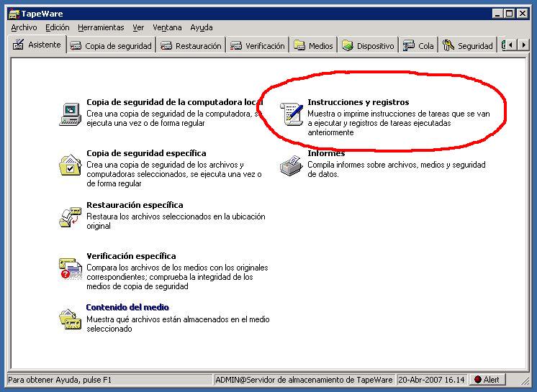Maximize the TapeWare window
Image resolution: width=537 pixels, height=392 pixels.
(x=510, y=14)
